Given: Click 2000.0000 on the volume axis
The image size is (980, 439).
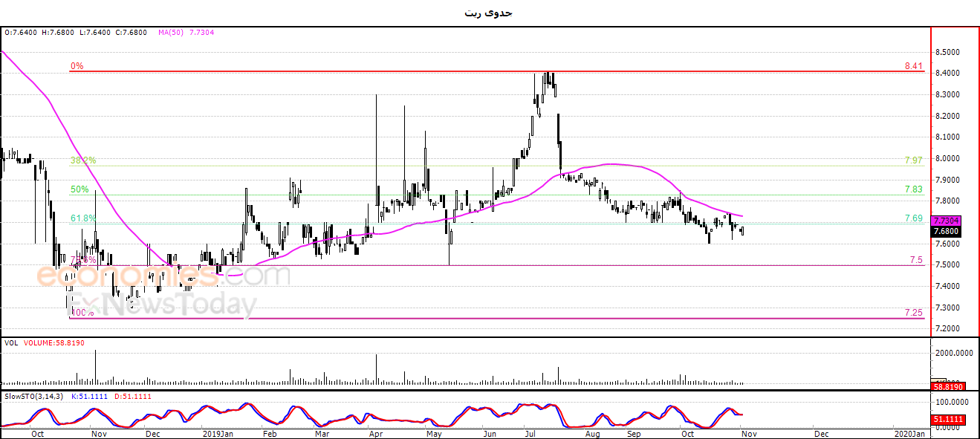Looking at the screenshot, I should tap(953, 354).
